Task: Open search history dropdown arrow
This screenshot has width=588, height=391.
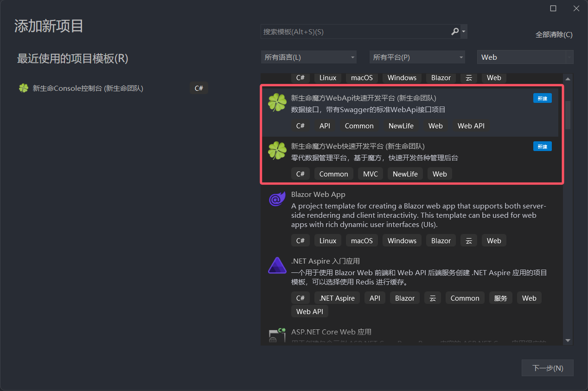Action: [464, 32]
